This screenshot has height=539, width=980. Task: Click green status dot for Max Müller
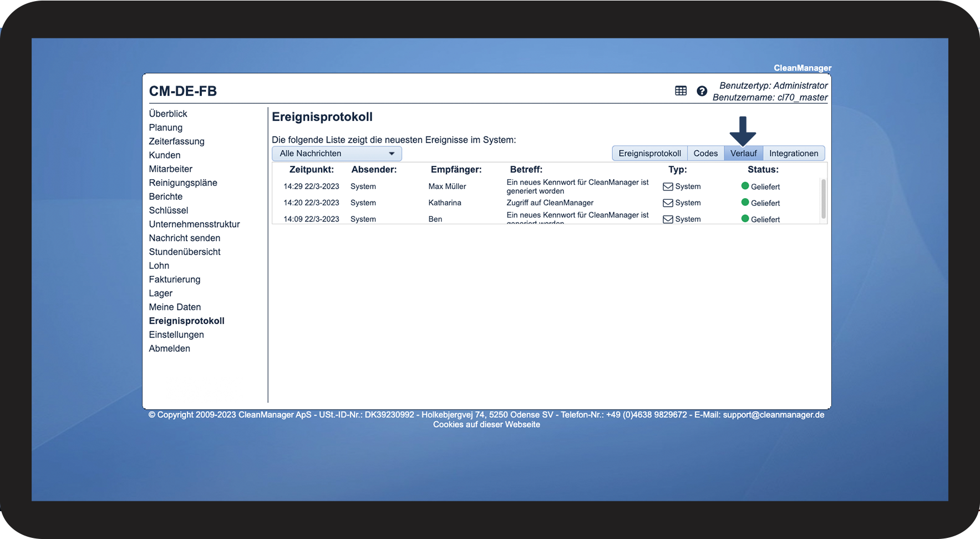click(x=745, y=186)
